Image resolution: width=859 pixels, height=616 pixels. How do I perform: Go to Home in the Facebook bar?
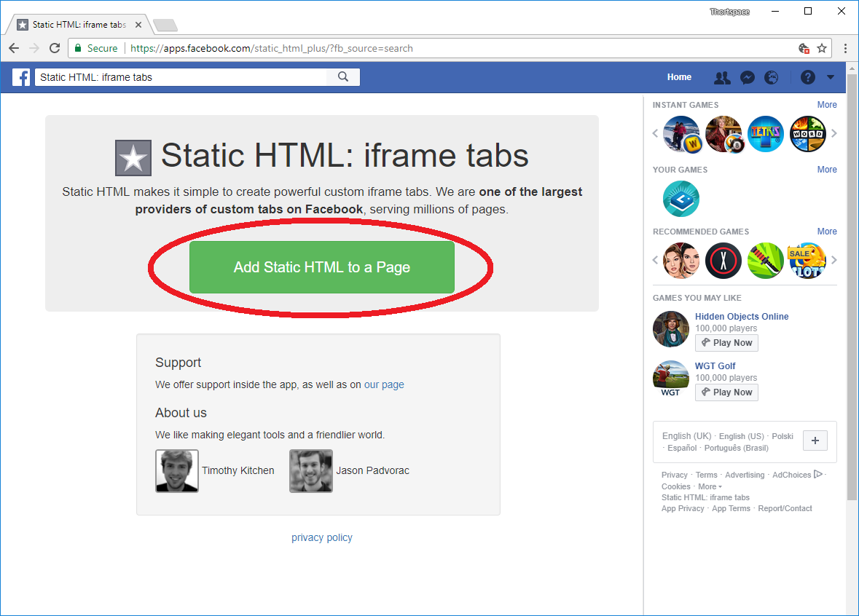click(679, 77)
